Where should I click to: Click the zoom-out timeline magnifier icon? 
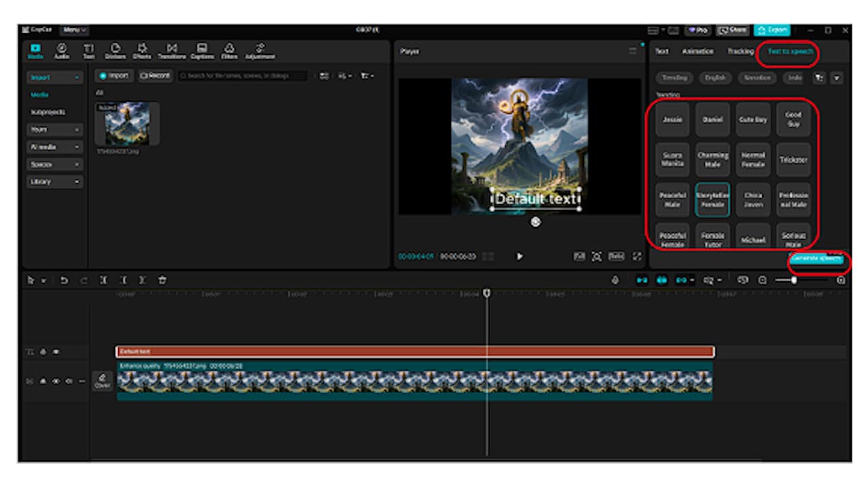tap(762, 279)
